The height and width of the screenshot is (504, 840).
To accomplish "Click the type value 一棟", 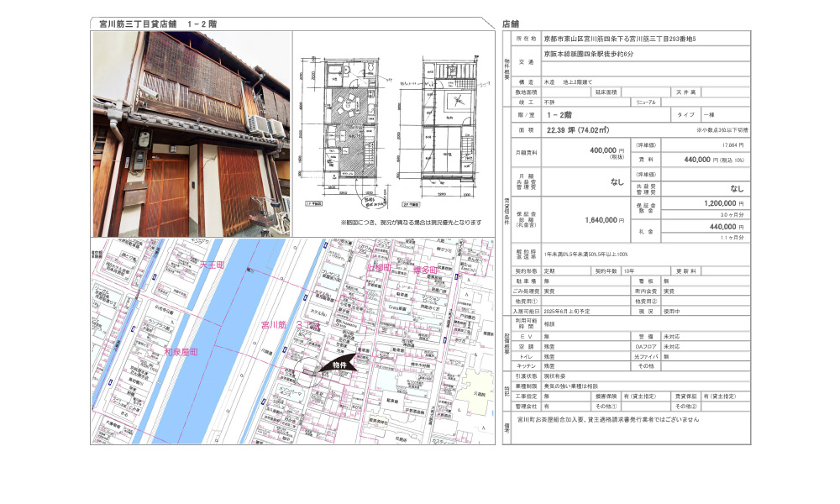I will tap(708, 115).
